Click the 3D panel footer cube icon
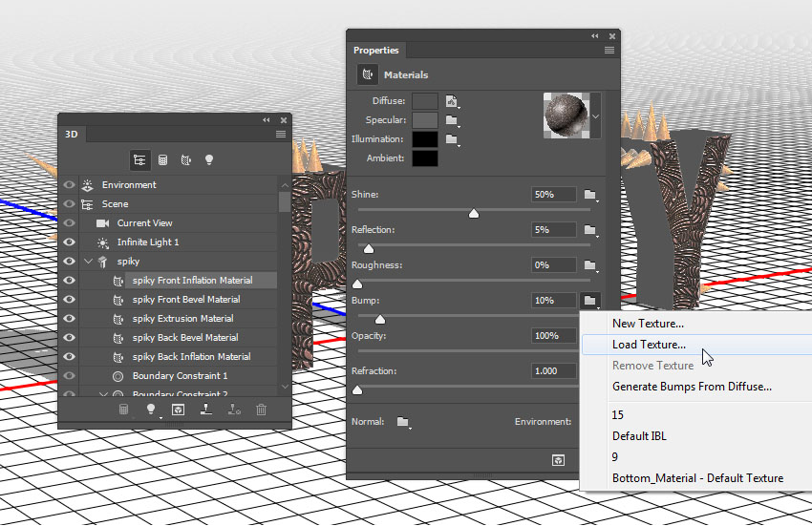The image size is (812, 526). 178,410
